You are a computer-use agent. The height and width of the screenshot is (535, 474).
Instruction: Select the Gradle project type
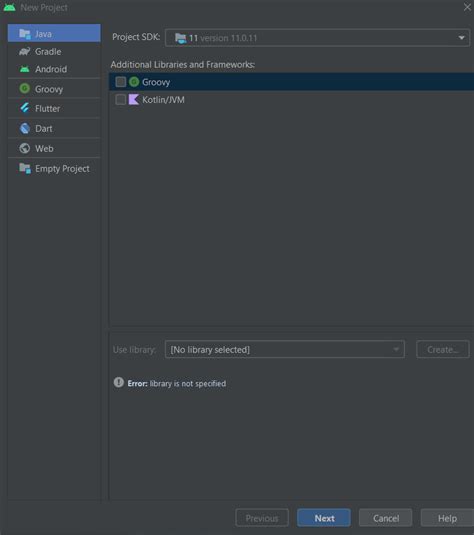[x=54, y=52]
